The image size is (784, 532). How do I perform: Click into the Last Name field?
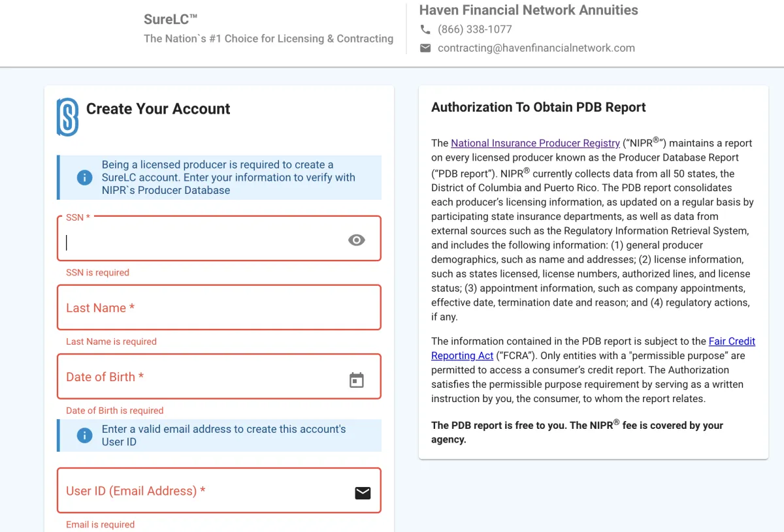tap(219, 307)
